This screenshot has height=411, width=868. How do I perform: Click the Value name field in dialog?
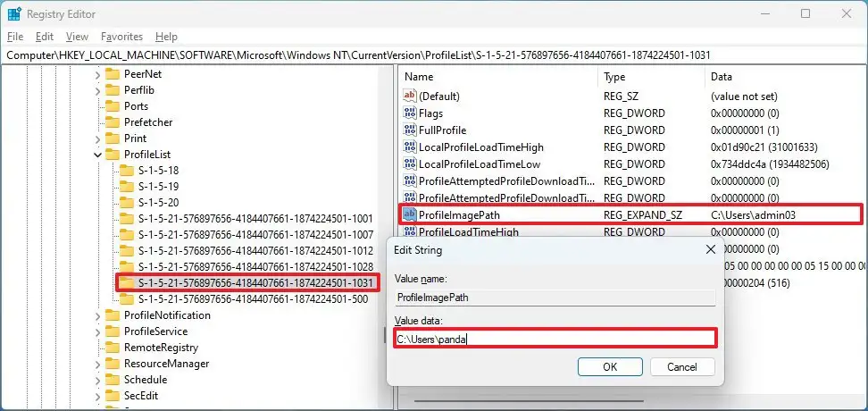click(x=555, y=298)
